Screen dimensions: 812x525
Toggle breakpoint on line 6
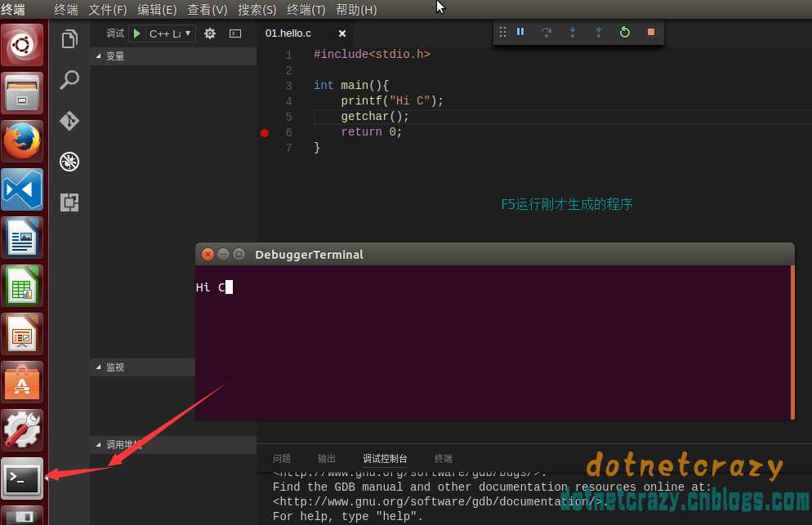[265, 133]
